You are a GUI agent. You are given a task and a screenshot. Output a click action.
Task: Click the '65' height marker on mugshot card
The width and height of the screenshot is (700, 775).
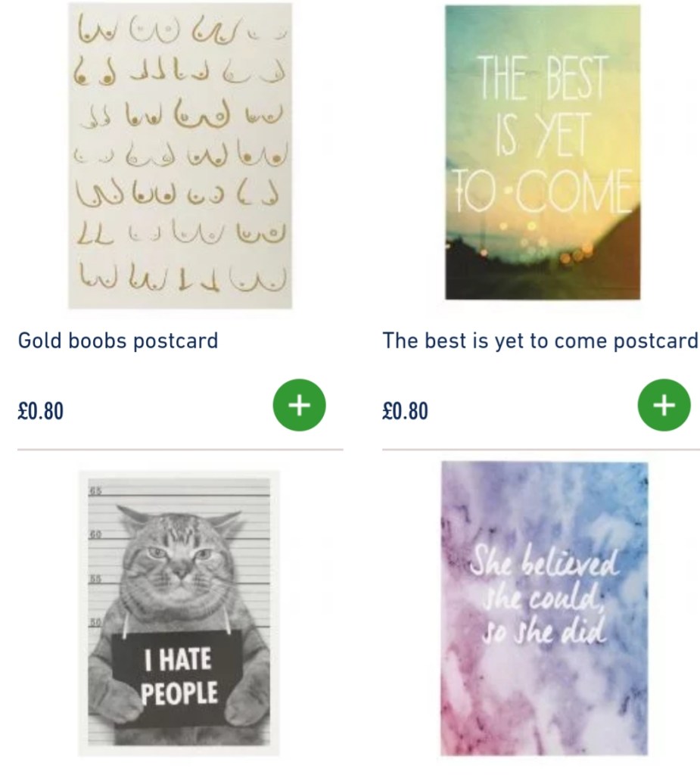(x=96, y=491)
